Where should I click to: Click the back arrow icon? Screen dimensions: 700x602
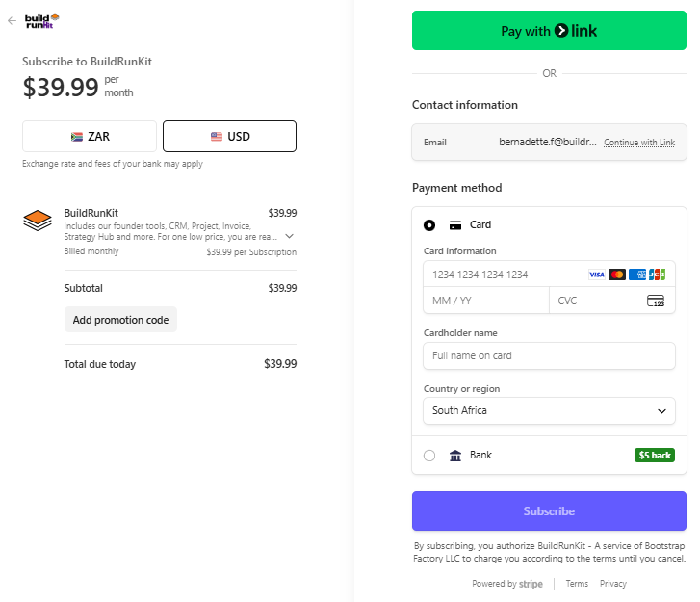pyautogui.click(x=13, y=20)
